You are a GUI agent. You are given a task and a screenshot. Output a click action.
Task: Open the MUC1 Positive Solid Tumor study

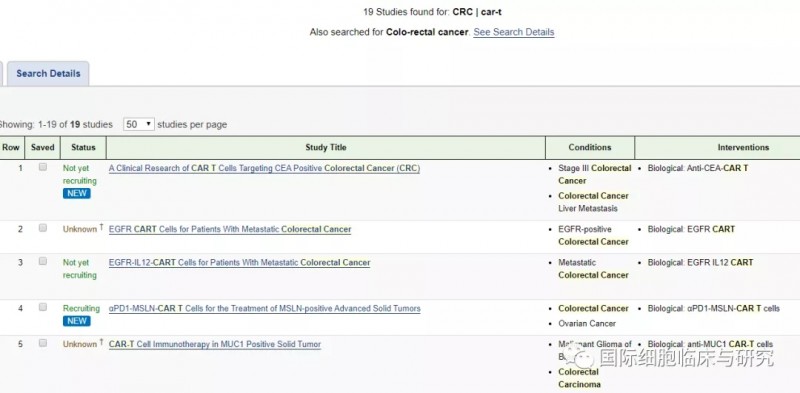(215, 345)
